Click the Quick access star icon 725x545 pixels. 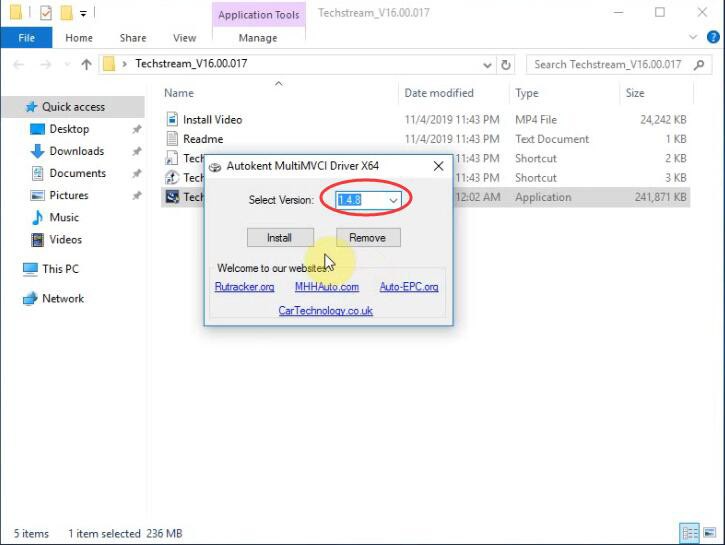pyautogui.click(x=31, y=107)
